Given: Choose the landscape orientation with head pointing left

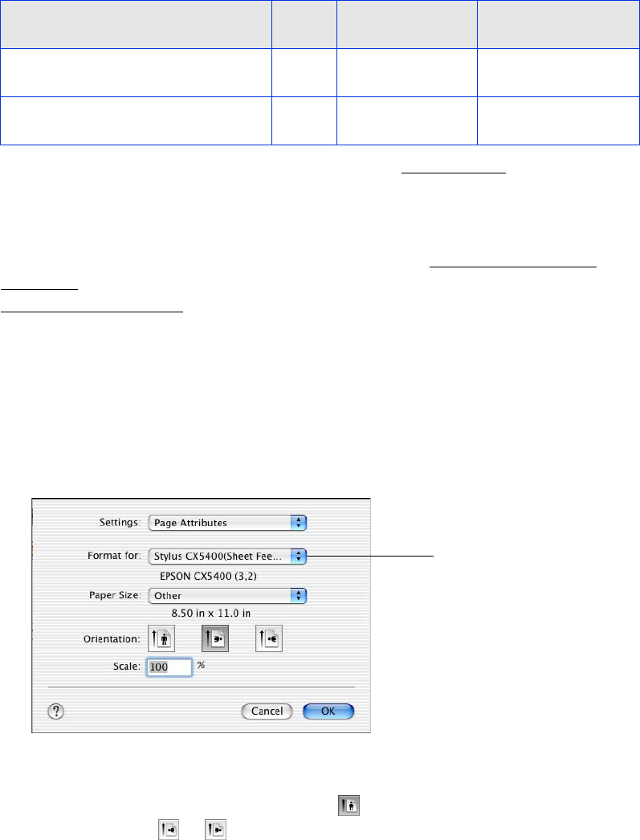Looking at the screenshot, I should 269,638.
